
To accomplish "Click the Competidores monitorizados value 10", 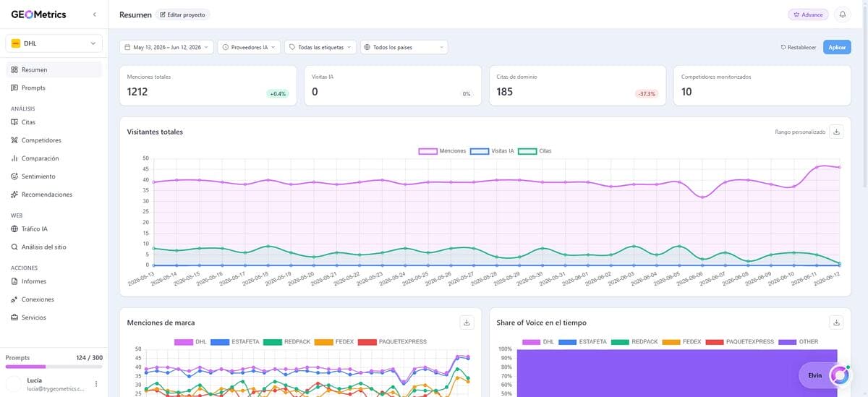I will click(686, 92).
